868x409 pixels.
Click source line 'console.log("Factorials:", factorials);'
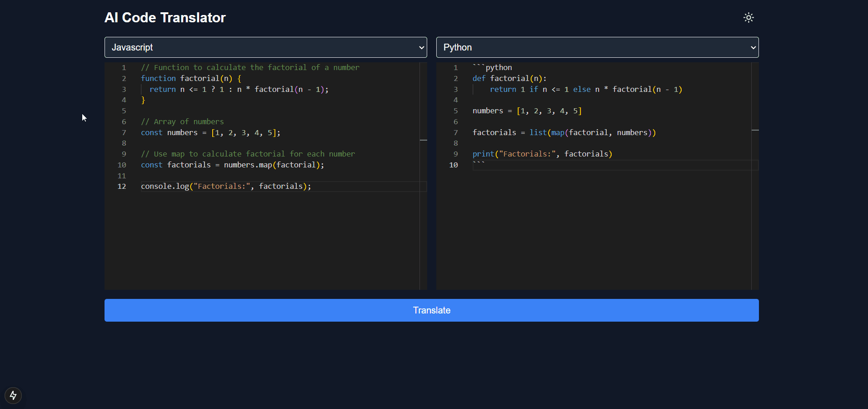click(226, 186)
